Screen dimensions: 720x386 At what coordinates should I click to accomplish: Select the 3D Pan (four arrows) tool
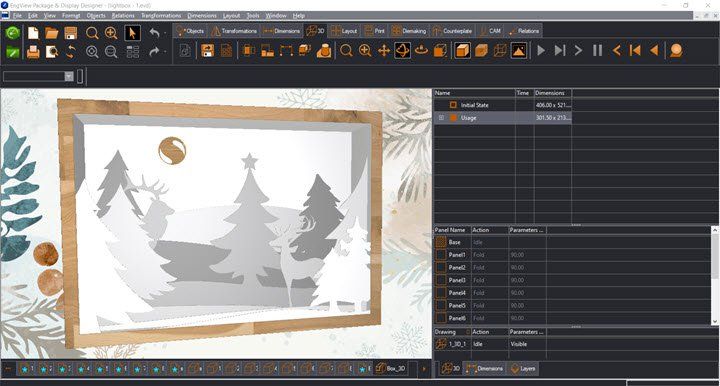click(383, 50)
